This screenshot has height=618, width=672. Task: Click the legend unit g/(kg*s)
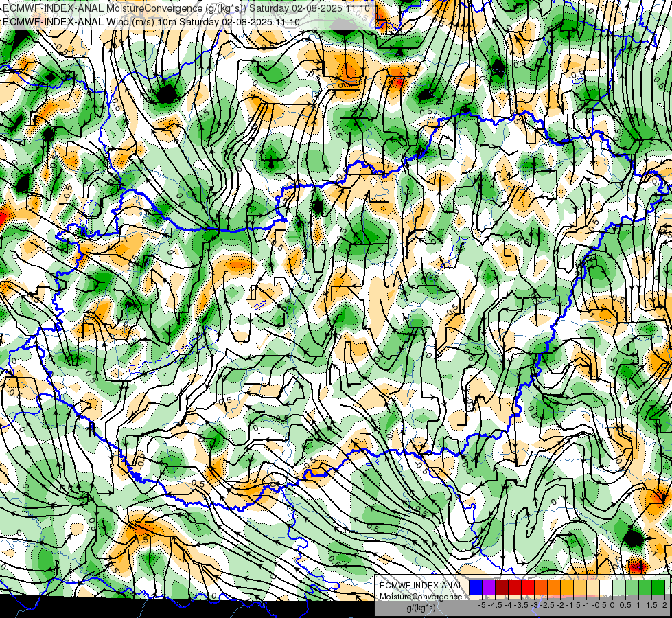pyautogui.click(x=421, y=608)
